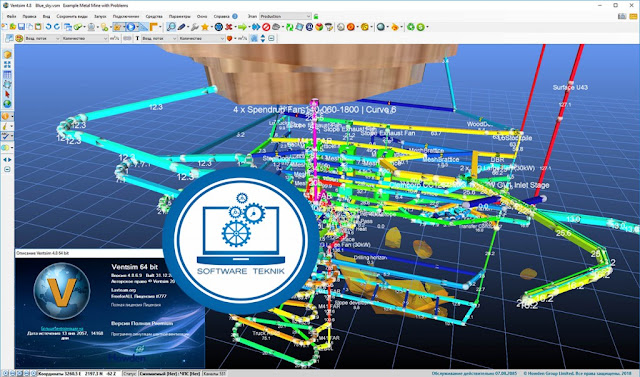
Task: Select the blue pencil Draw tool
Action: [181, 27]
